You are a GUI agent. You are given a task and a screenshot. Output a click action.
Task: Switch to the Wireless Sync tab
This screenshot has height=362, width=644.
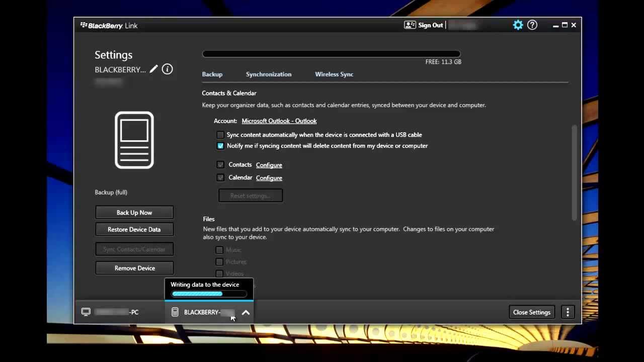(334, 74)
